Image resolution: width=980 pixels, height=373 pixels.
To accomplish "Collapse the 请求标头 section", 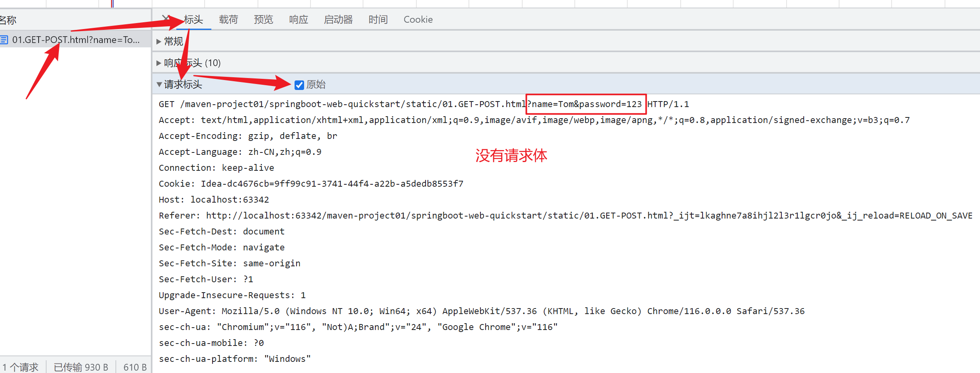I will pos(180,84).
